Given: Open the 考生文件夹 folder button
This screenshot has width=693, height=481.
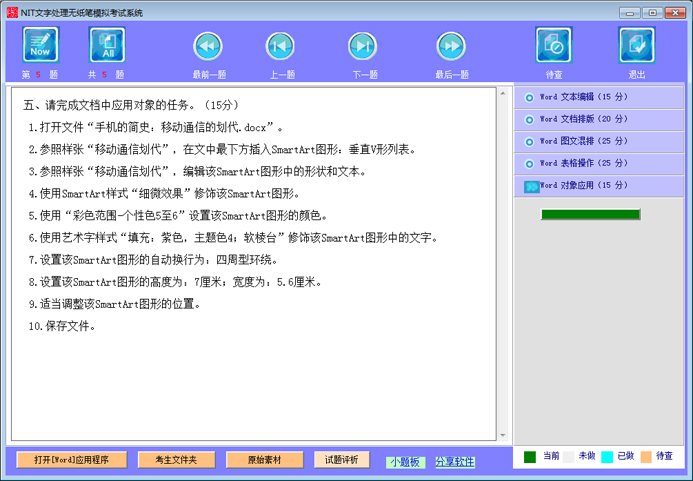Looking at the screenshot, I should (176, 460).
